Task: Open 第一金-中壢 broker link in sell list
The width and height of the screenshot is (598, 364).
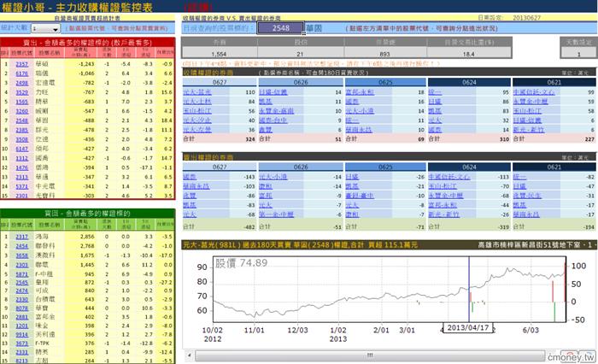Action: click(277, 214)
